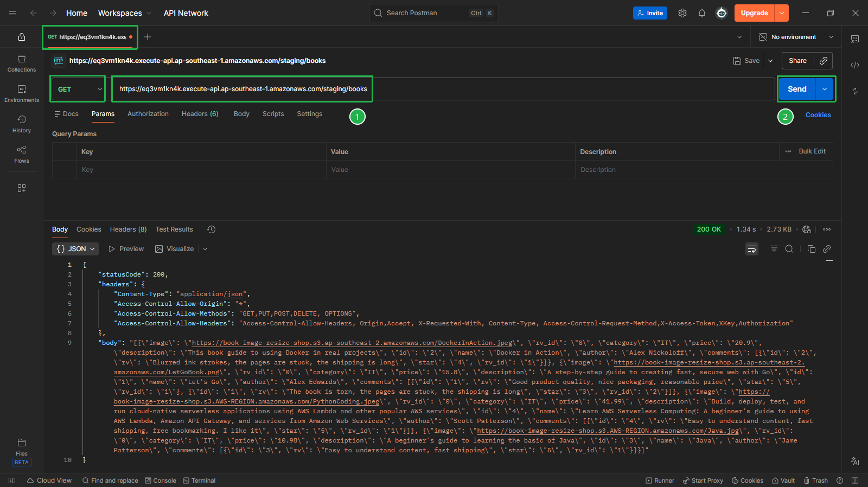Change the JSON format dropdown
The image size is (868, 487).
(x=76, y=249)
